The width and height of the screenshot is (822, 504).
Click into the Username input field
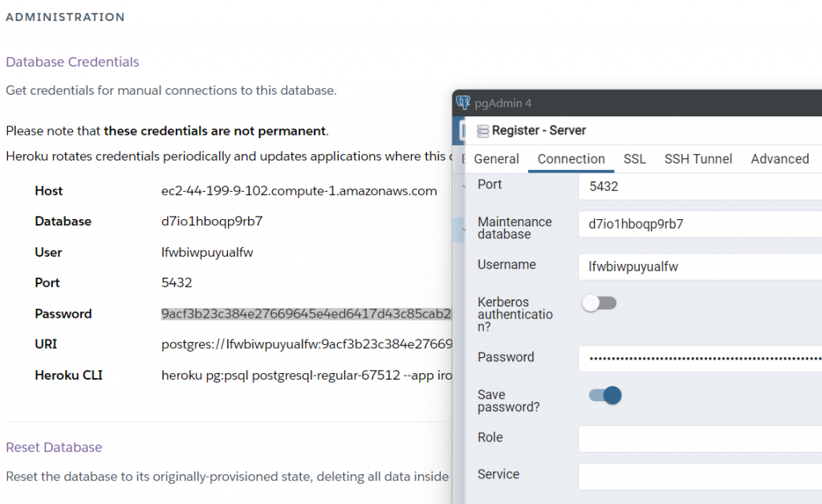[x=698, y=267]
